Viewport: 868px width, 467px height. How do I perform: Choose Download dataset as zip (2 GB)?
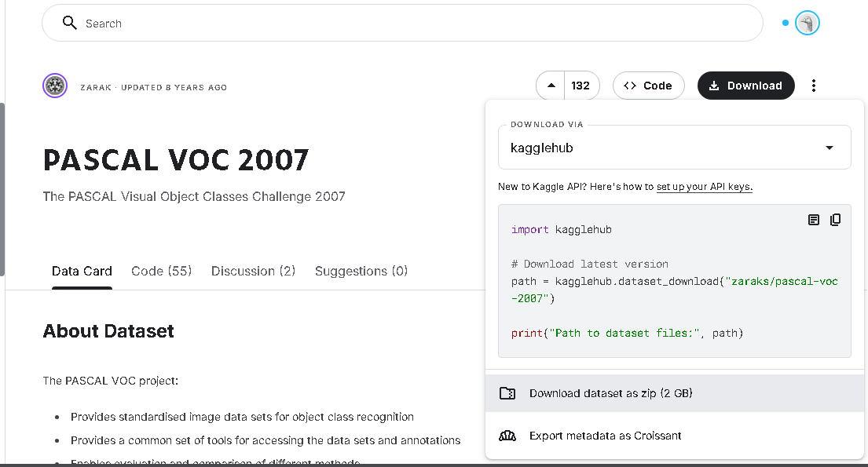[x=610, y=393]
